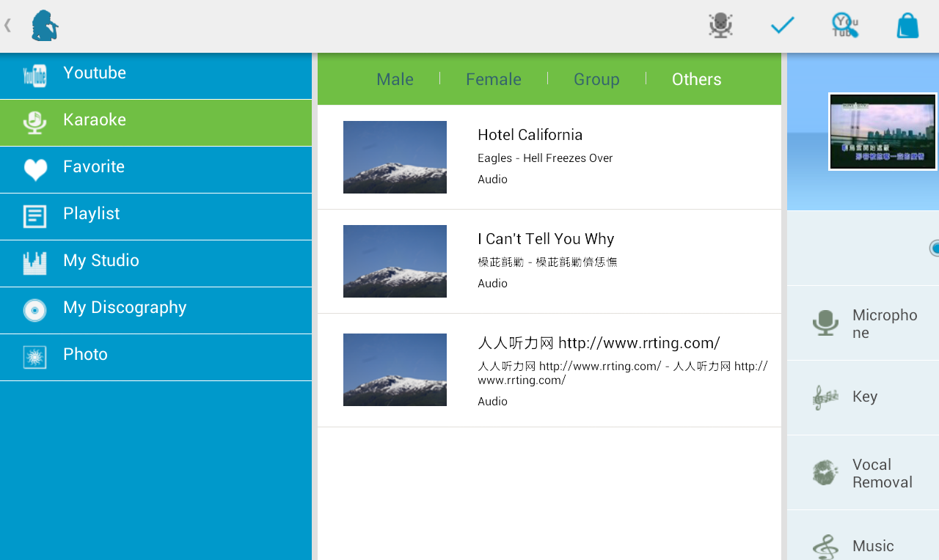Click the artist subtitle under 人人听力网 title
This screenshot has height=560, width=939.
[x=623, y=373]
